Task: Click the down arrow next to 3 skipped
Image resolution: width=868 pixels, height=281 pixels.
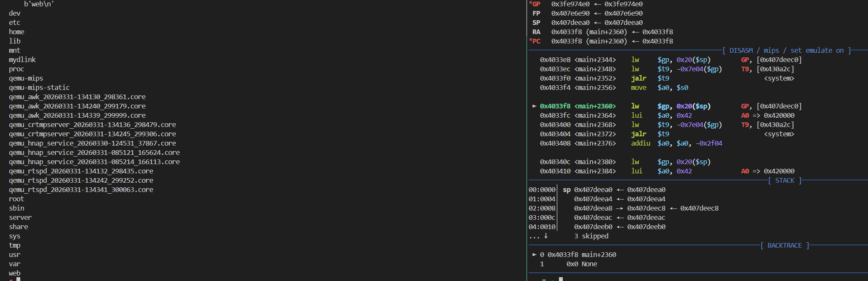Action: coord(546,236)
